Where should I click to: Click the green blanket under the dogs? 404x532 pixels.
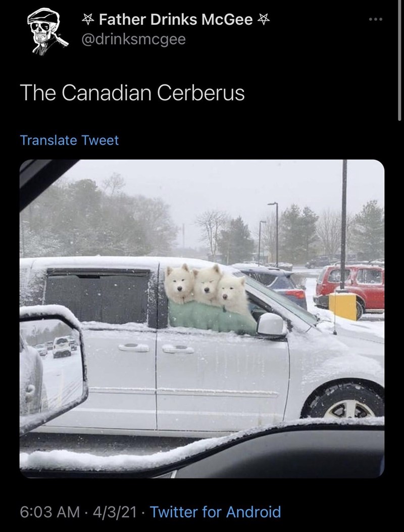pos(212,318)
